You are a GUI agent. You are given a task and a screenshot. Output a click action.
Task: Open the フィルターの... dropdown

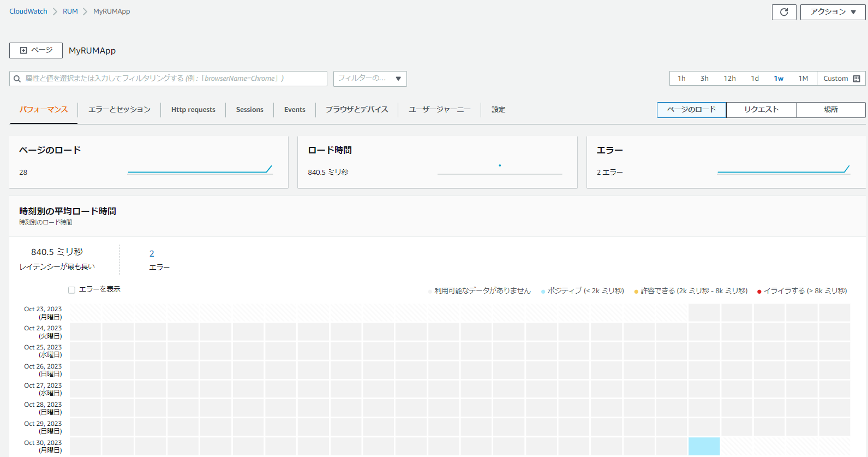coord(370,79)
